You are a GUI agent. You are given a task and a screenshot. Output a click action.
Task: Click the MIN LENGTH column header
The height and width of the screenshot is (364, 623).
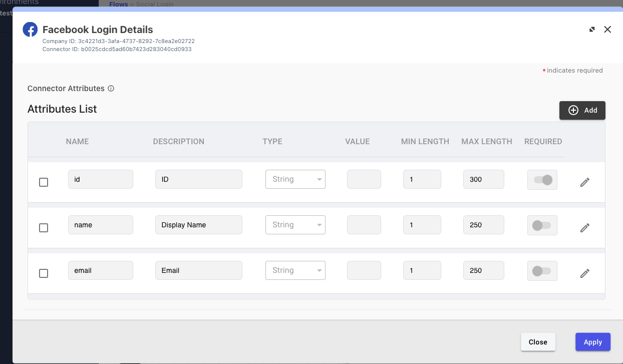coord(425,142)
